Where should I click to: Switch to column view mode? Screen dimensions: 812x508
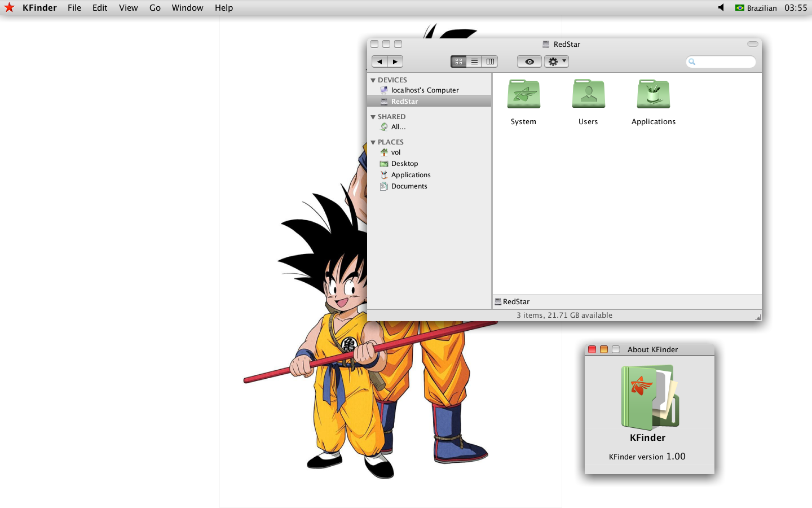pos(490,62)
